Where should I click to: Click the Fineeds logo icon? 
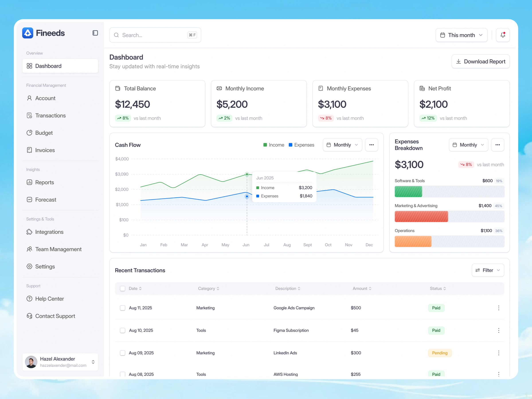tap(27, 33)
